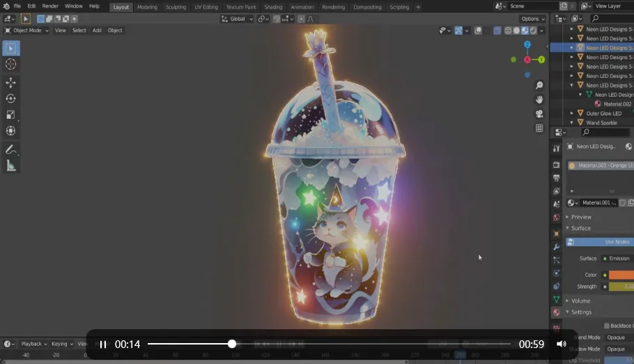
Task: Open the Playback dropdown in timeline
Action: click(x=34, y=344)
